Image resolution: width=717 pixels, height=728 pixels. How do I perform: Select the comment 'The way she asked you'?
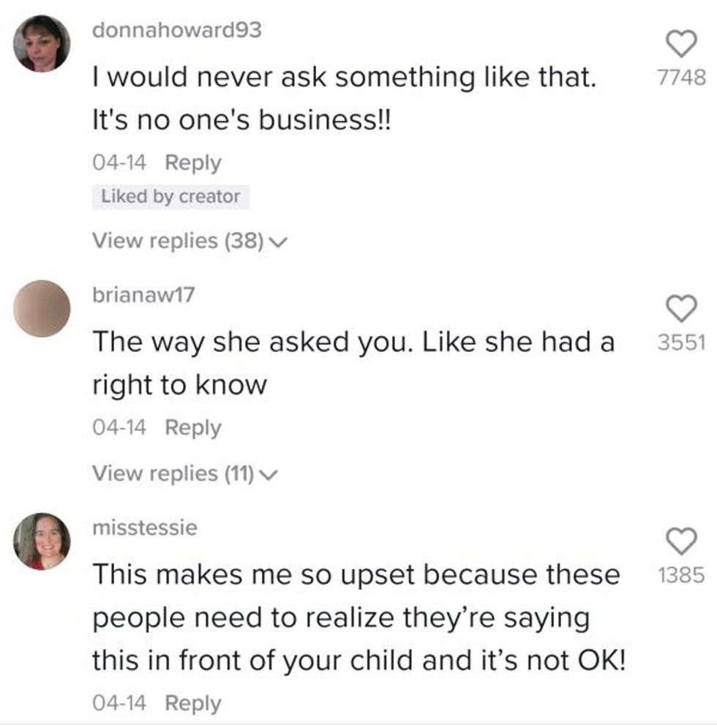353,342
